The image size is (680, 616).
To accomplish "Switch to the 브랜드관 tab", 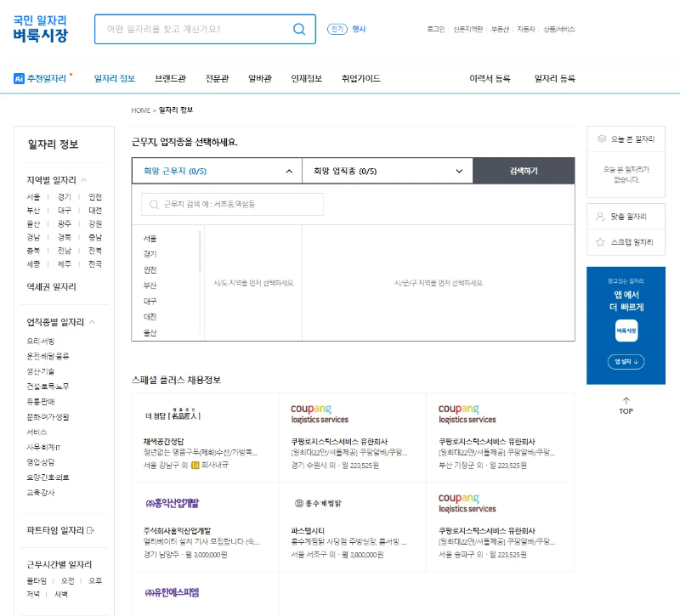I will point(170,79).
